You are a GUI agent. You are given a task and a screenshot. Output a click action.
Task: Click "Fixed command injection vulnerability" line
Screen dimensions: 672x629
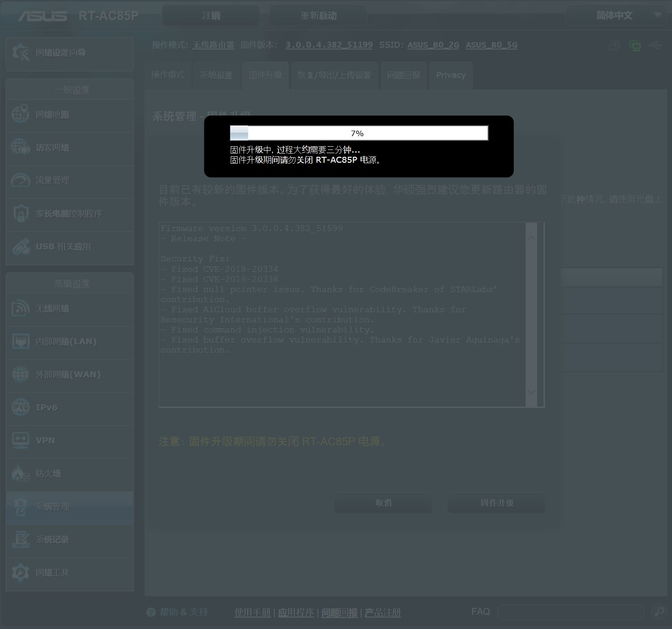click(267, 330)
